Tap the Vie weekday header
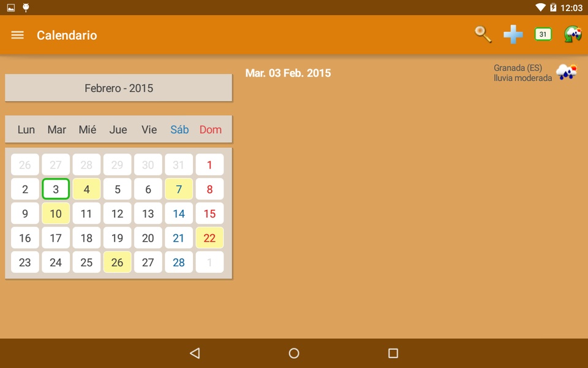Image resolution: width=588 pixels, height=368 pixels. pyautogui.click(x=149, y=129)
